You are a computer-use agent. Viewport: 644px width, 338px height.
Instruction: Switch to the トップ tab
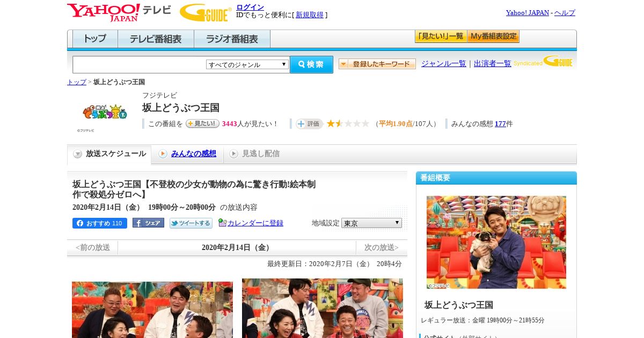(x=95, y=39)
